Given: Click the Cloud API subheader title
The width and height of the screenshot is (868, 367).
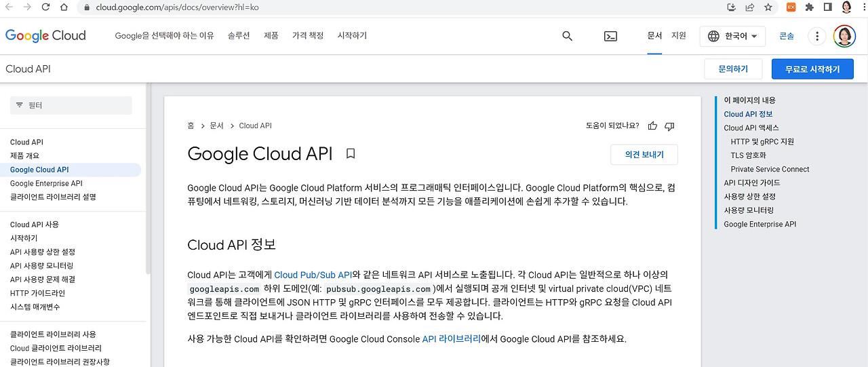Looking at the screenshot, I should [x=28, y=69].
